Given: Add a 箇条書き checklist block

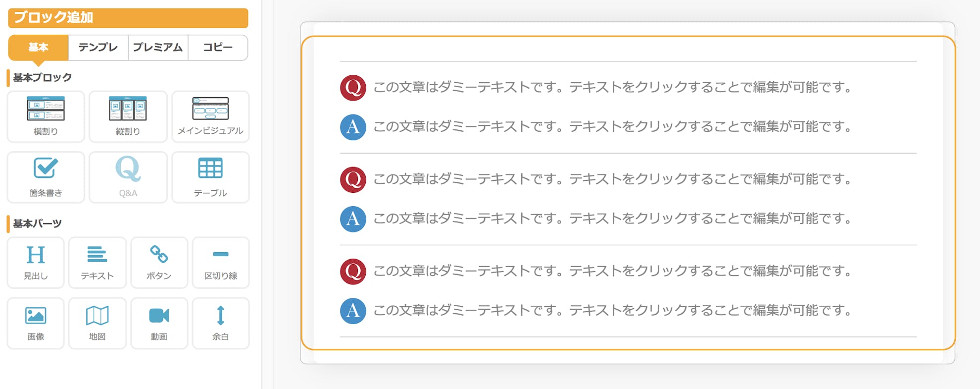Looking at the screenshot, I should (46, 177).
